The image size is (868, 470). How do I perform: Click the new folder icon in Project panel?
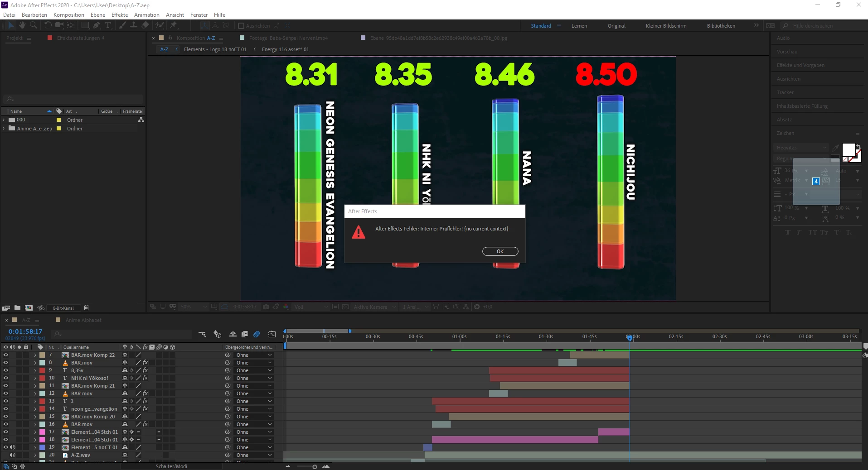[17, 308]
